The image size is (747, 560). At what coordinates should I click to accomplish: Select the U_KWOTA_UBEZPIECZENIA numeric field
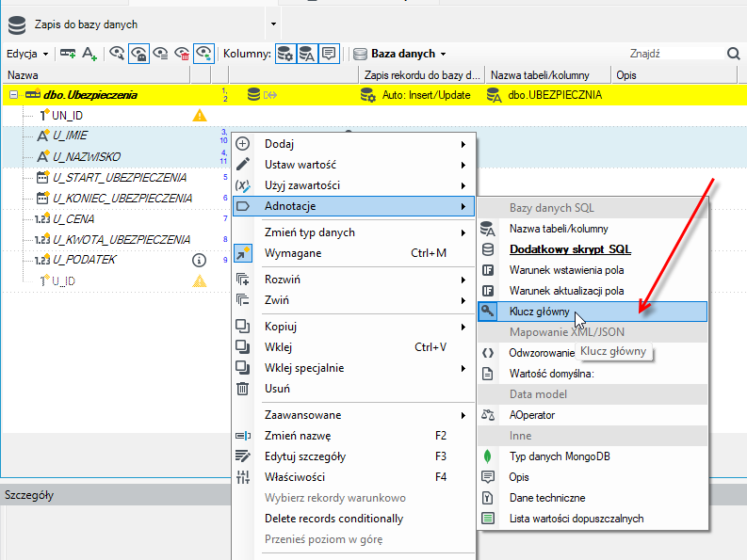[x=121, y=239]
